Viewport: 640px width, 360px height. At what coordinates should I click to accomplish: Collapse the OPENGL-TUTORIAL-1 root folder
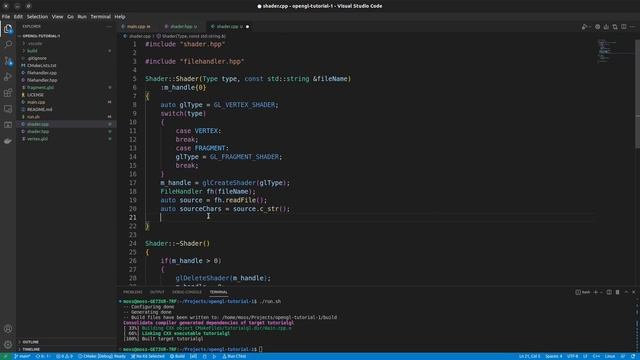[41, 36]
